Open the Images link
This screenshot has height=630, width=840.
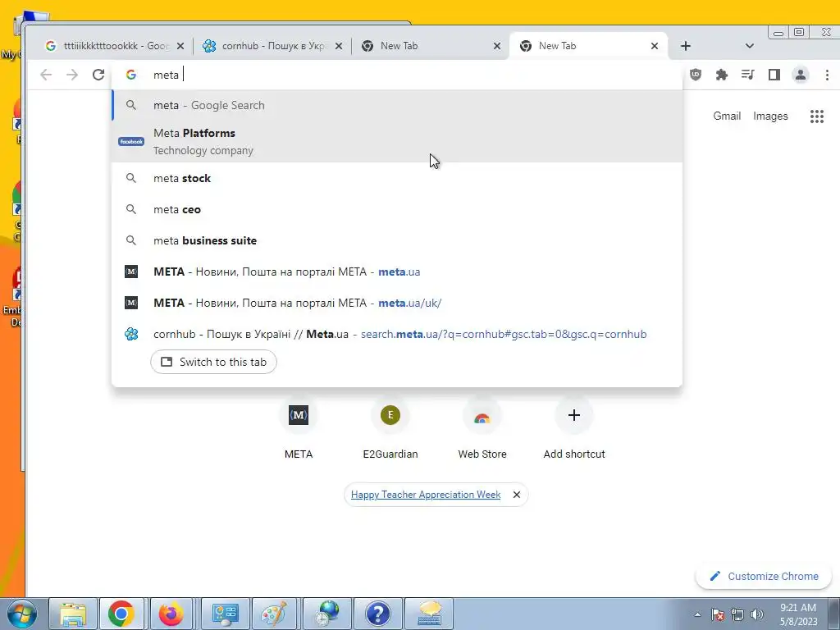(770, 116)
